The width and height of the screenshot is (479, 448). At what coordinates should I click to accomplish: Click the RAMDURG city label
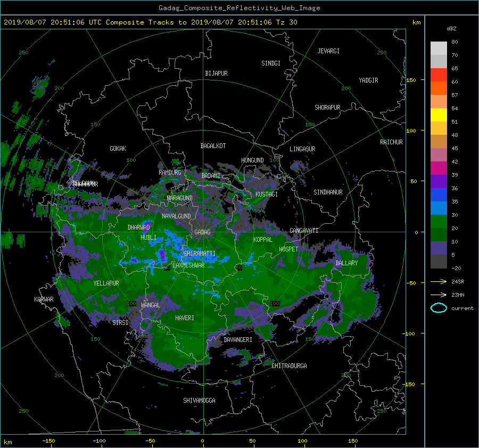point(170,173)
